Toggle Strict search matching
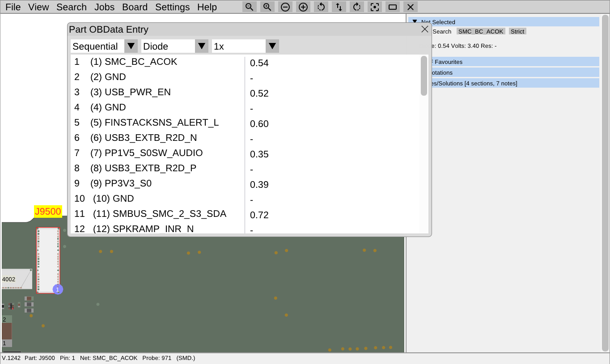Viewport: 610px width, 364px height. [517, 31]
